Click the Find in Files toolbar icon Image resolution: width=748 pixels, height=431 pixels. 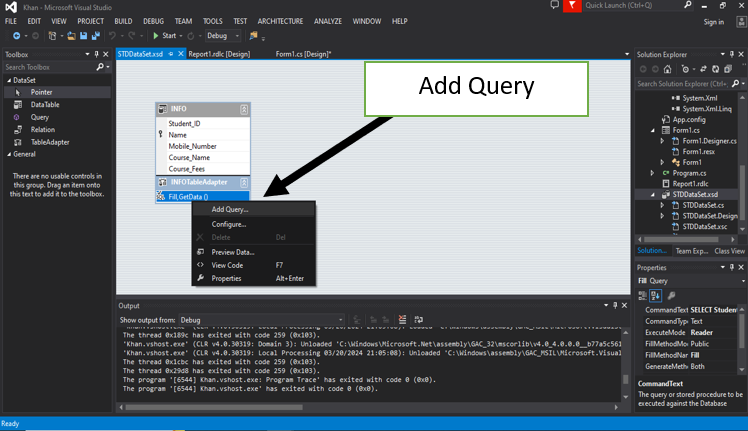pyautogui.click(x=253, y=36)
